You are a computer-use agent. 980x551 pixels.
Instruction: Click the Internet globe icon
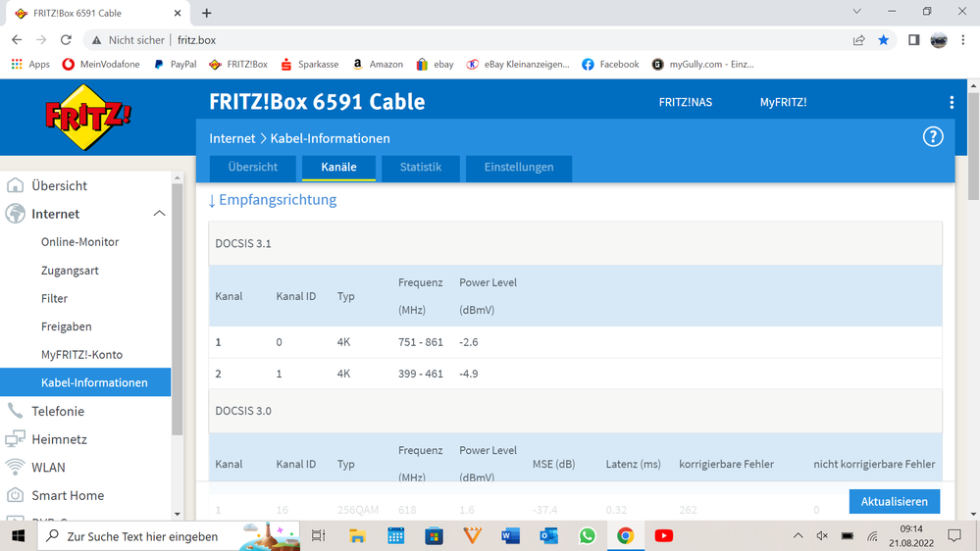point(15,214)
